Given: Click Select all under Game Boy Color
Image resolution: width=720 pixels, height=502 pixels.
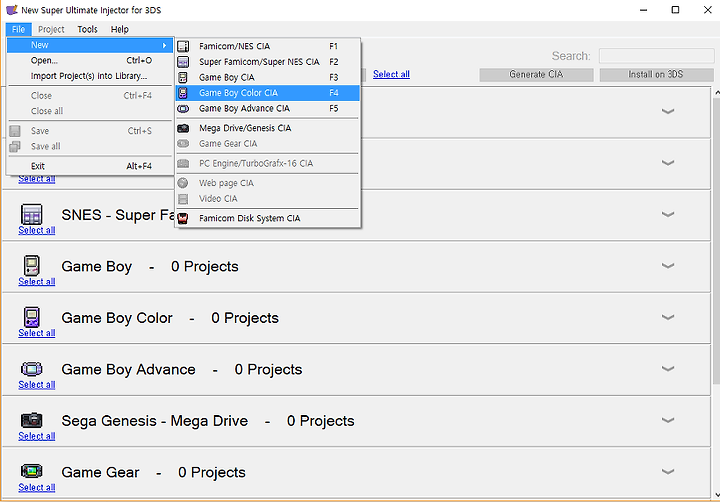Looking at the screenshot, I should pos(37,333).
